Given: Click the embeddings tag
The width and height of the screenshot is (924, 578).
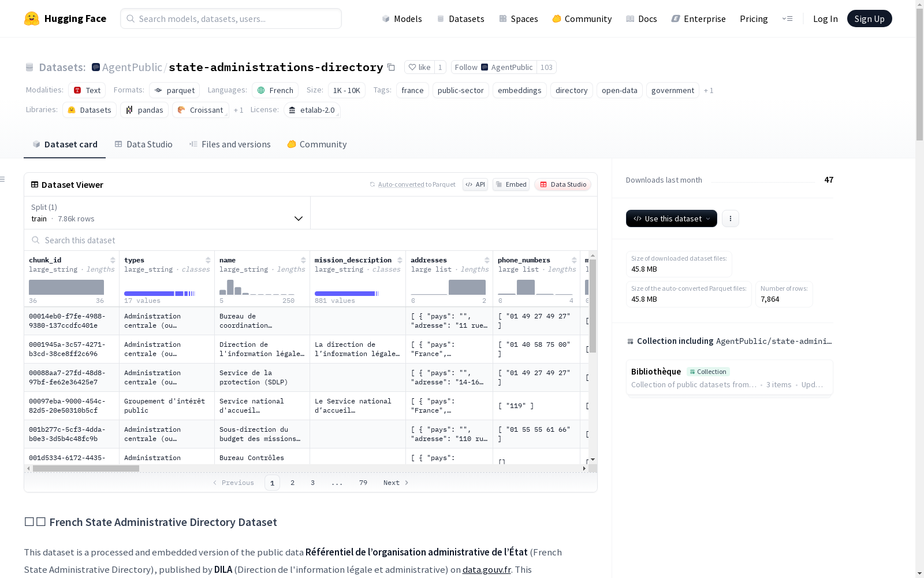Looking at the screenshot, I should point(520,90).
